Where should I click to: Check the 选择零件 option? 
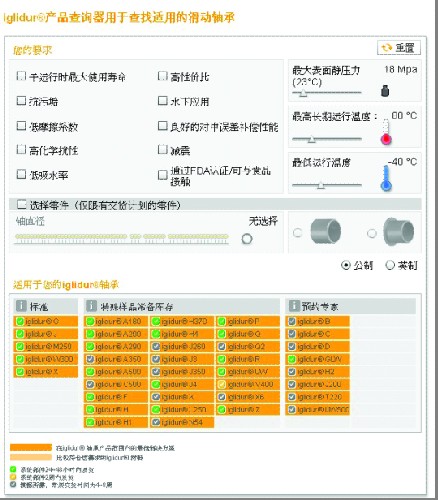[22, 204]
